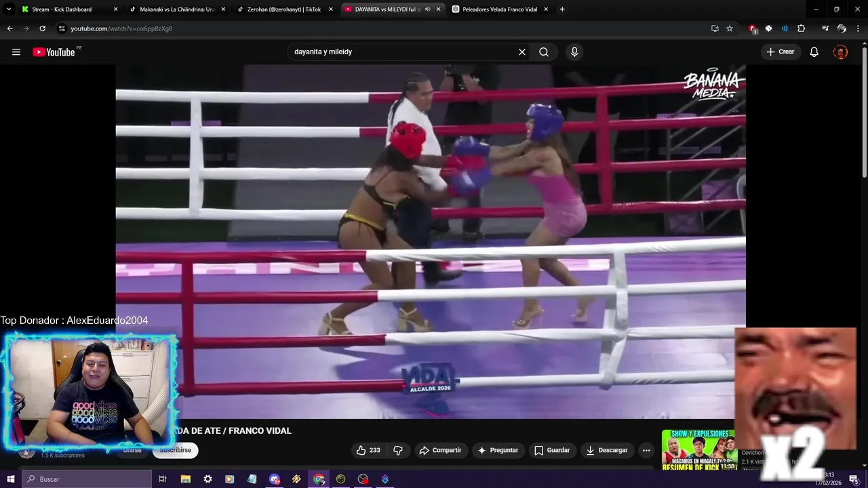Open File Explorer from taskbar
The height and width of the screenshot is (488, 868).
(186, 479)
